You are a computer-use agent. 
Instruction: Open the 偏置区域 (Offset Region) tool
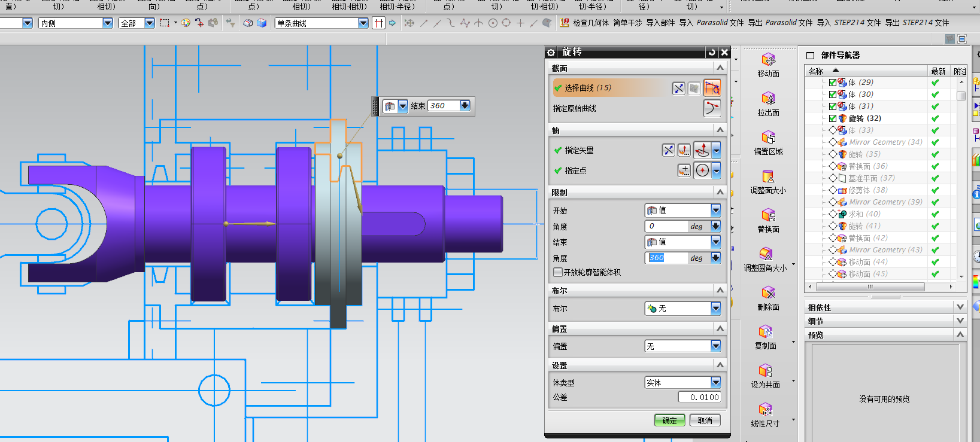pyautogui.click(x=769, y=138)
